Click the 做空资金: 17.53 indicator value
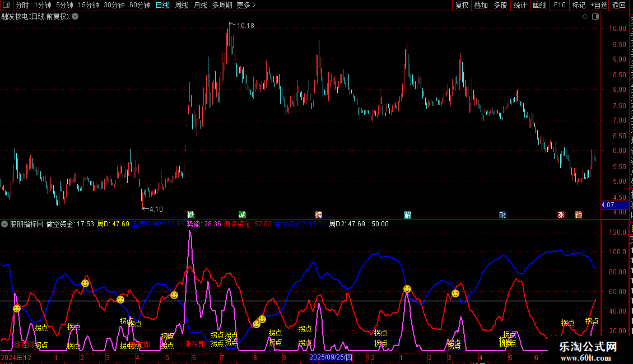 point(70,224)
